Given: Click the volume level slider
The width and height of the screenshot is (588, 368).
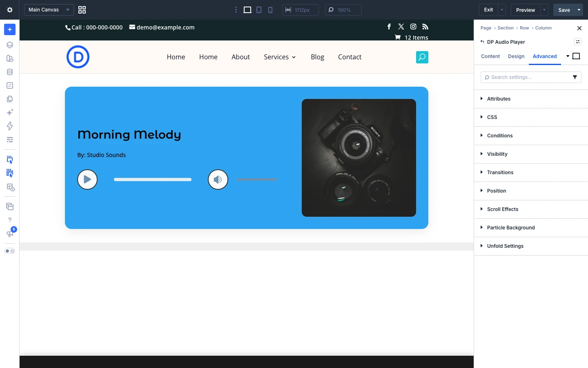Looking at the screenshot, I should pyautogui.click(x=257, y=180).
